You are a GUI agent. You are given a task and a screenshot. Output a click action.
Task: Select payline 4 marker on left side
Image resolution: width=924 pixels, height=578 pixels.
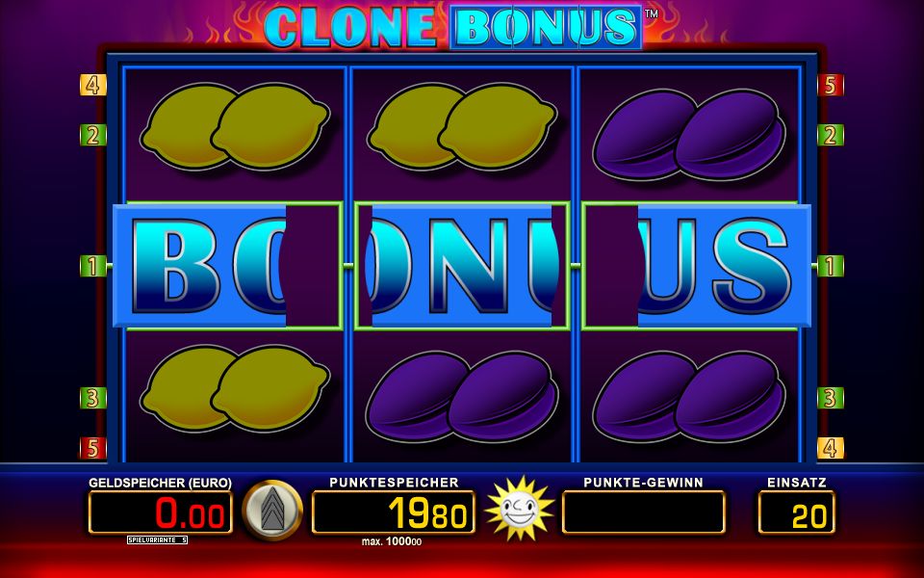(93, 85)
